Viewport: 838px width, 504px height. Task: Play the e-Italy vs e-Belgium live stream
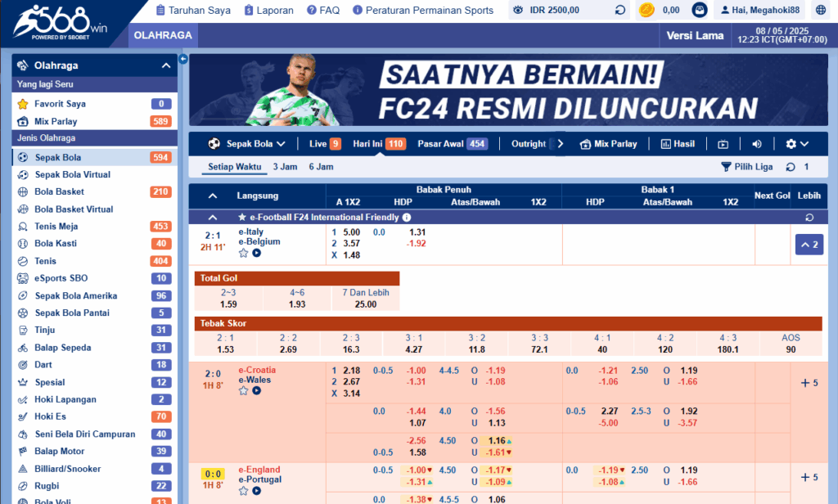click(x=257, y=254)
